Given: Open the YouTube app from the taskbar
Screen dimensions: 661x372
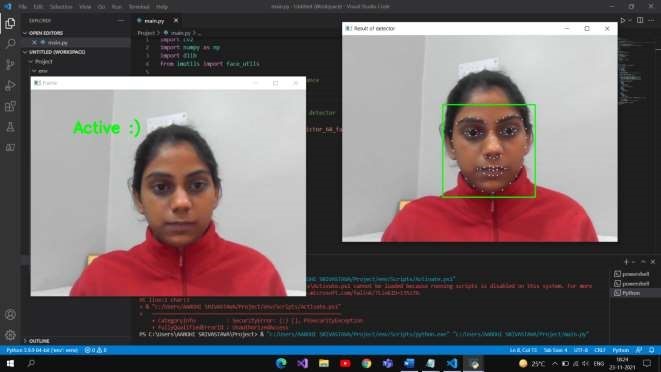Looking at the screenshot, I should 345,363.
